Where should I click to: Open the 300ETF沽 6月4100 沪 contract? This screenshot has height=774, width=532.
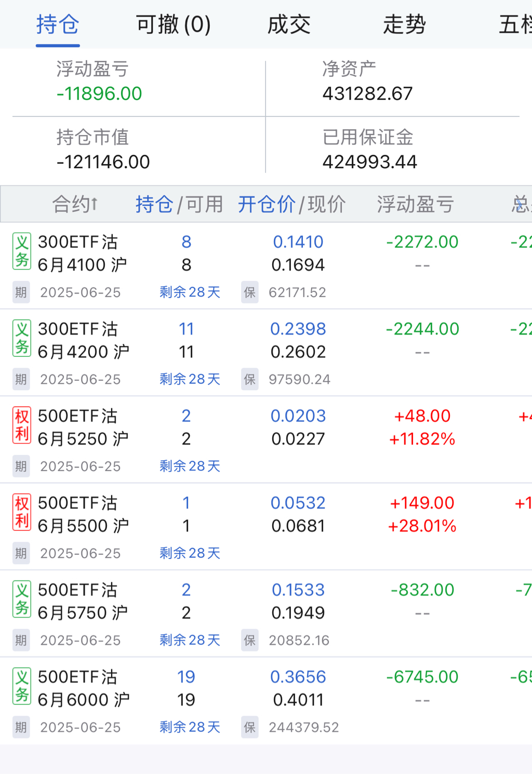[82, 253]
